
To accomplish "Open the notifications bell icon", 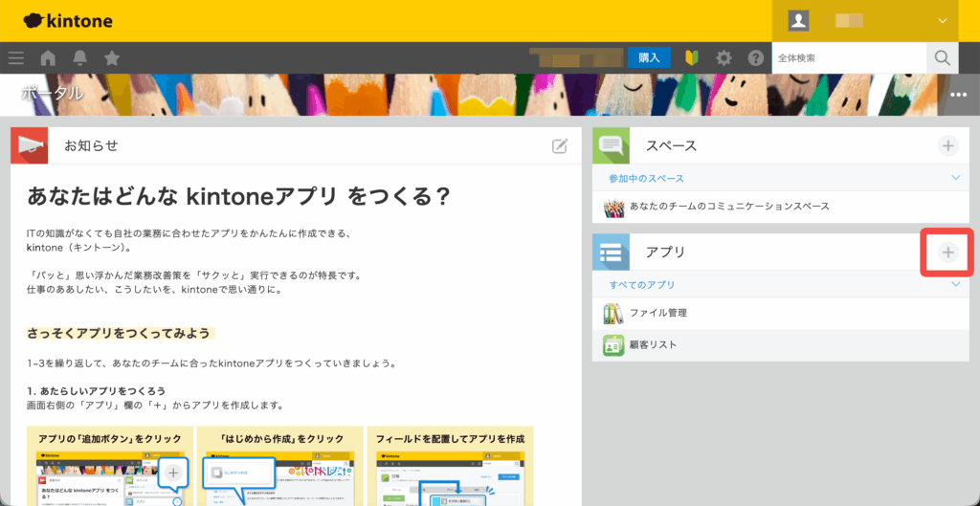I will tap(79, 57).
